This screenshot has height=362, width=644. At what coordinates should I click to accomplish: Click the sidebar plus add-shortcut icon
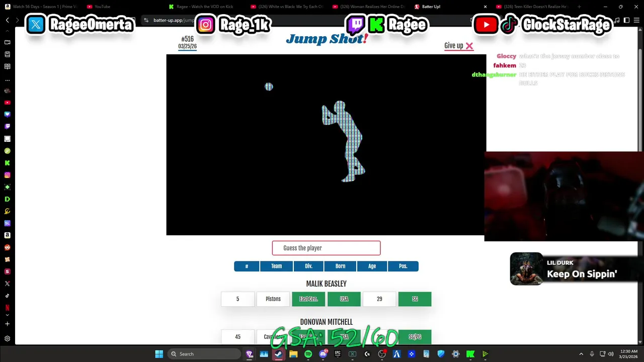click(x=8, y=324)
